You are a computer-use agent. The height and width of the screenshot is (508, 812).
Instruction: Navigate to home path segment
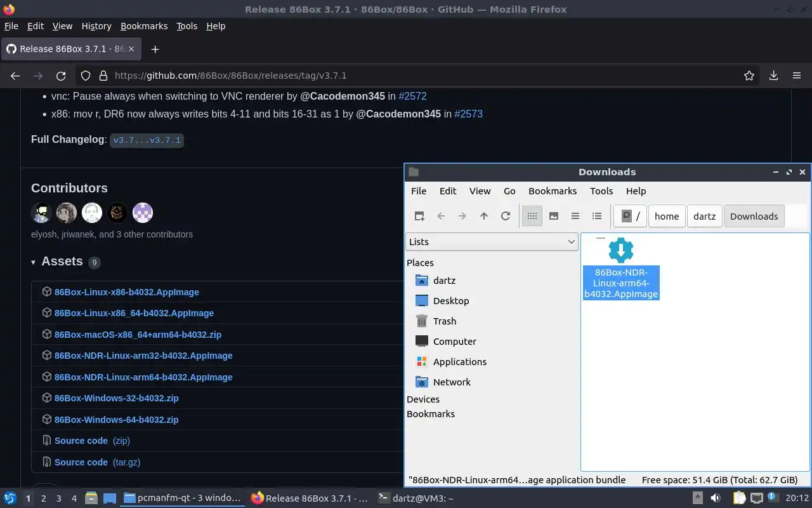pos(667,216)
